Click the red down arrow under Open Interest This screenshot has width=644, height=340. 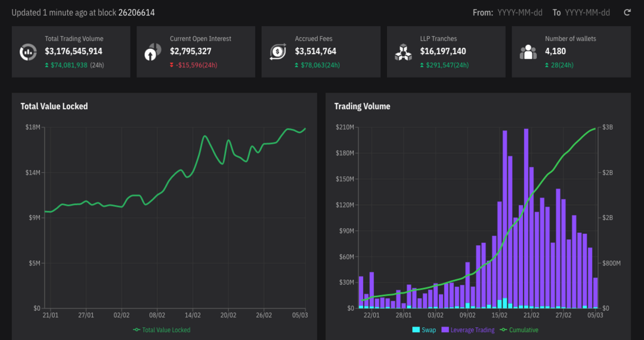click(x=172, y=66)
